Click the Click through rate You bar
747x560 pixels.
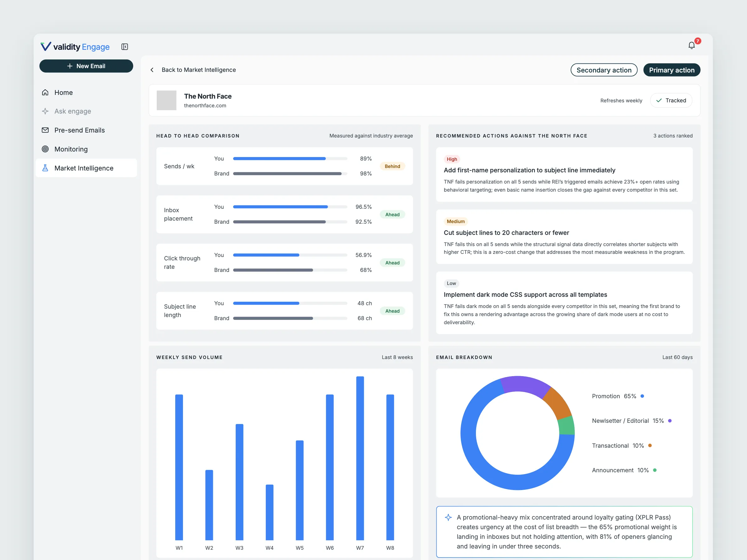coord(290,255)
